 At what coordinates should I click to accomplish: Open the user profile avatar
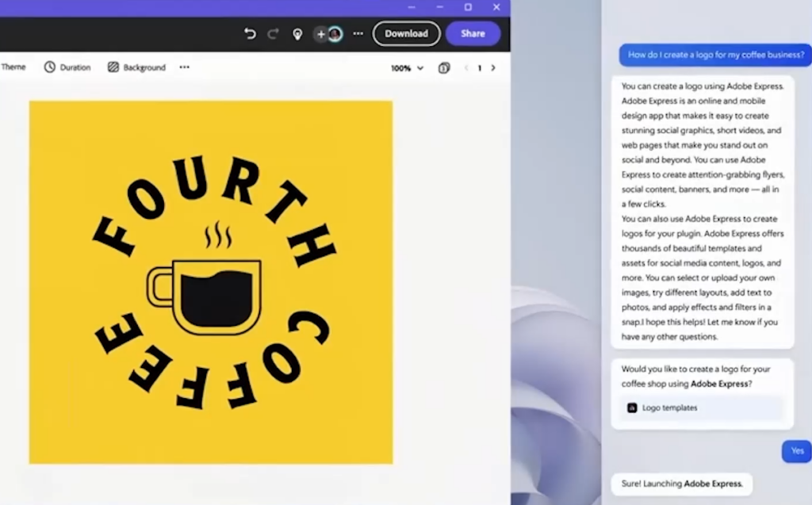[335, 34]
